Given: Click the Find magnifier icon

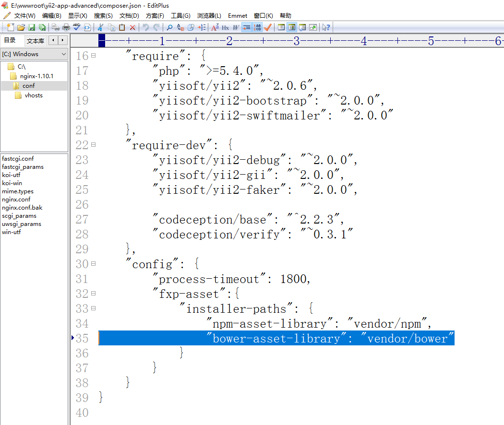Looking at the screenshot, I should (169, 27).
